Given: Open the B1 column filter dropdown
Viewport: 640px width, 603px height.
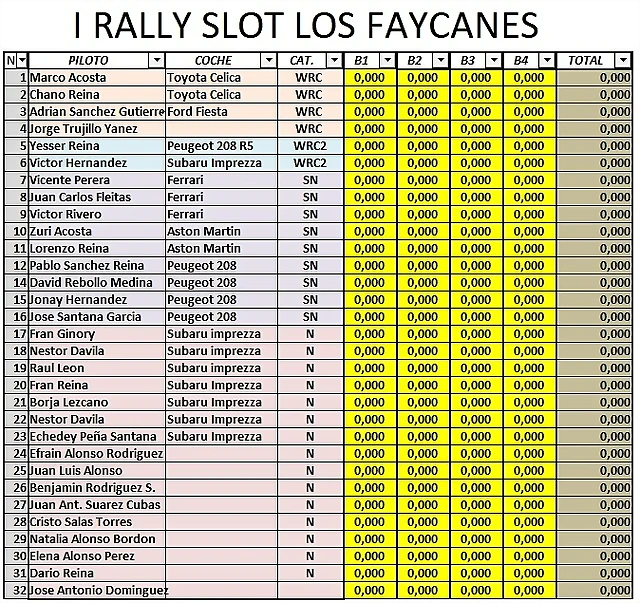Looking at the screenshot, I should 387,61.
